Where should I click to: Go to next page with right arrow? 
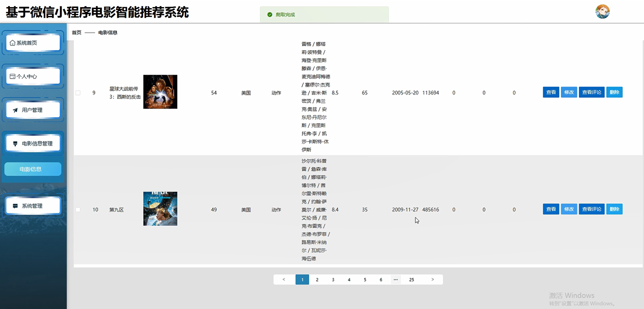pos(433,279)
